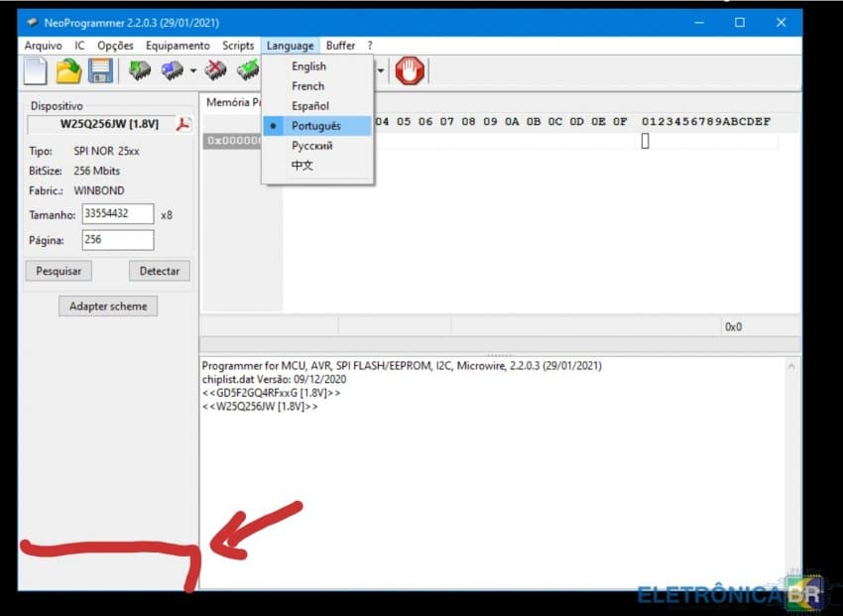Click the 0x000000 address row in the hex editor
Screen dimensions: 843x616
[234, 141]
